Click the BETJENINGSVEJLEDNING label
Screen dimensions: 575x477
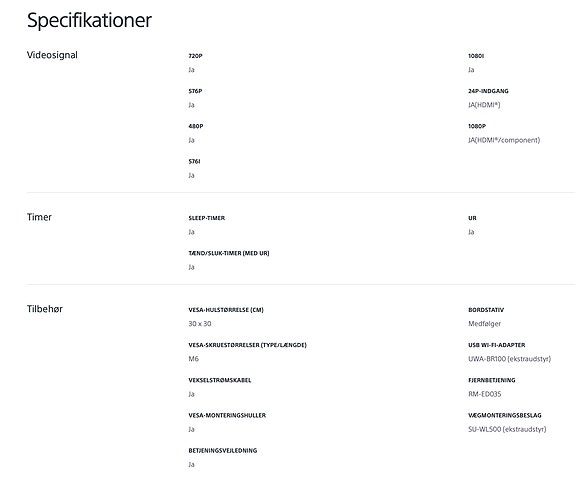(223, 450)
